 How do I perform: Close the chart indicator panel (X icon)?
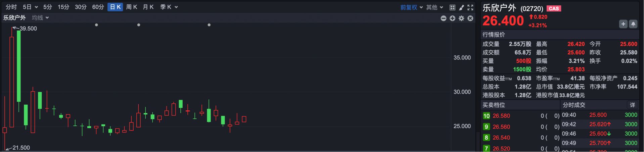(x=470, y=18)
